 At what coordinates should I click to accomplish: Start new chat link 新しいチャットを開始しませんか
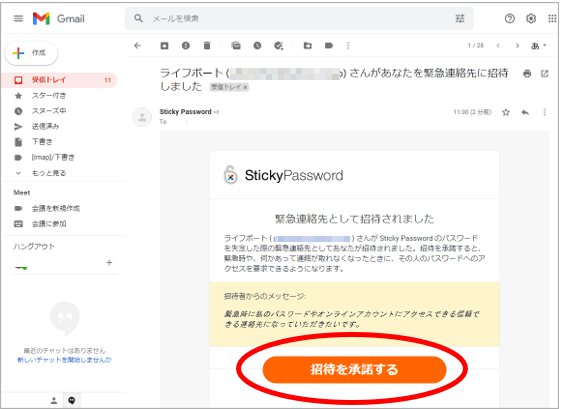point(64,360)
